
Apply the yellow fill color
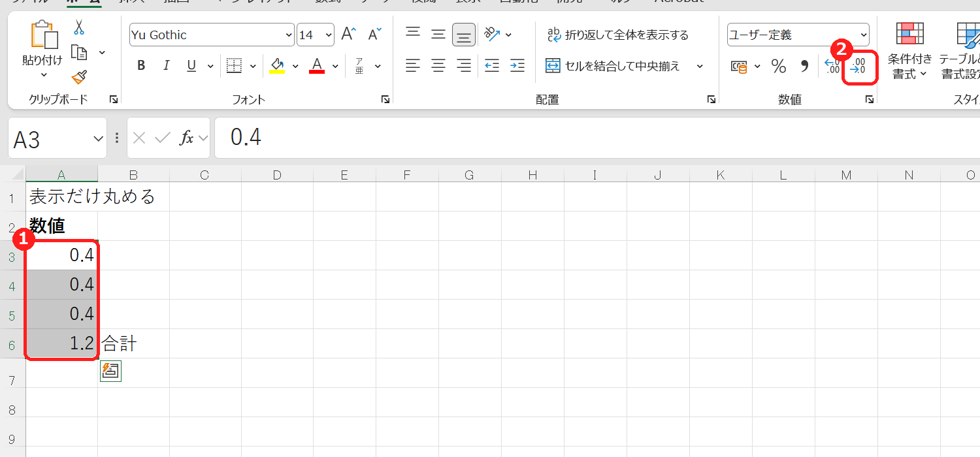(277, 66)
